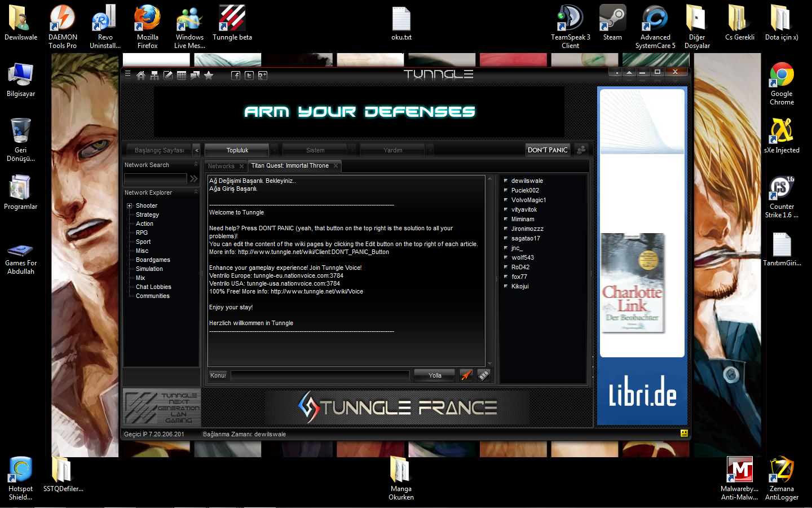Open the Topluluk menu

click(237, 150)
